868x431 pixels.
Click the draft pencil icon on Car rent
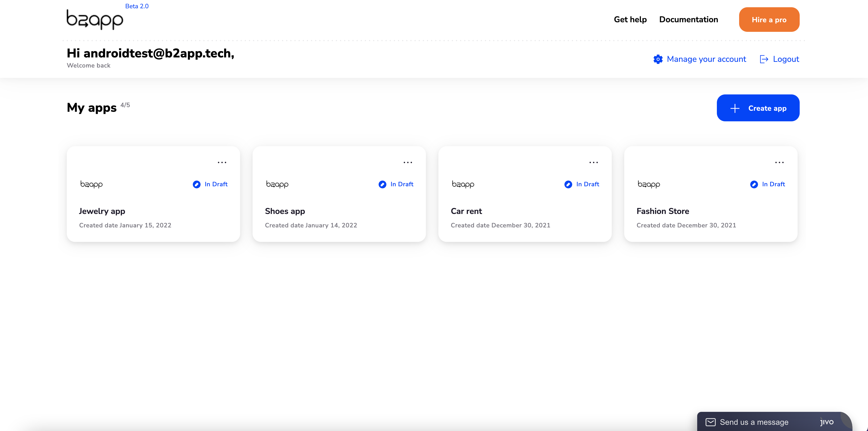[x=568, y=184]
